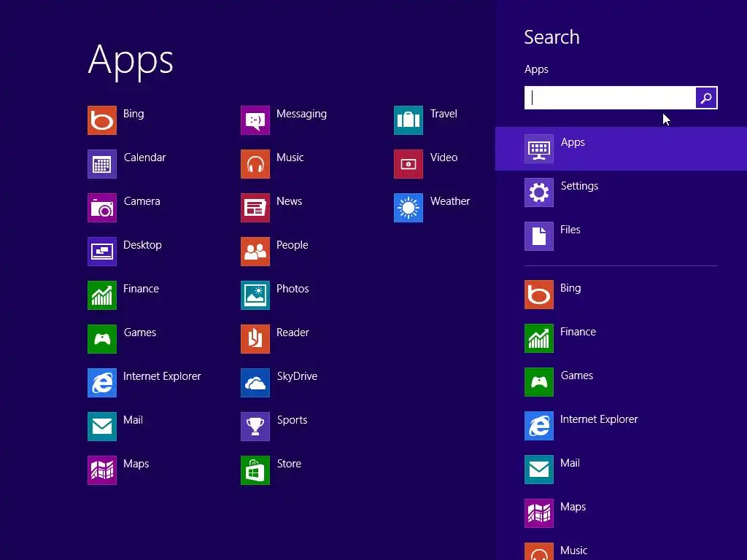Choose Internet Explorer in Search pane list
The image size is (747, 560).
622,426
